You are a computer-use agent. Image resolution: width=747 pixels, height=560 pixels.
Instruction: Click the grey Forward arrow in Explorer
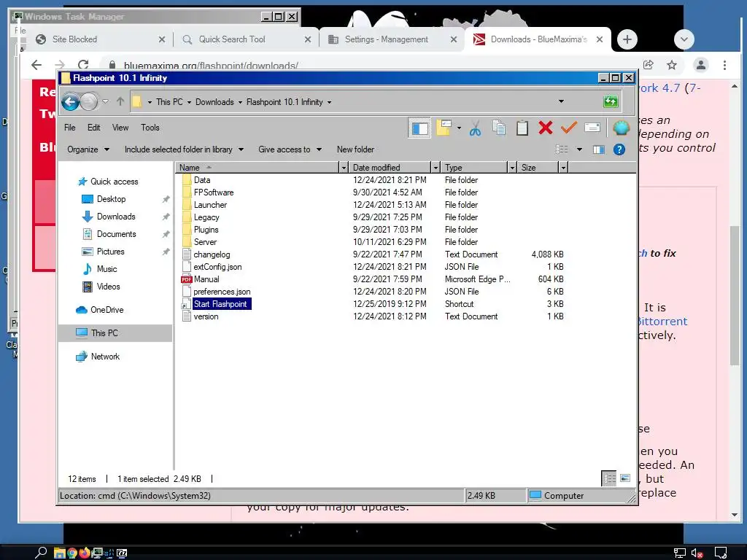click(x=88, y=101)
